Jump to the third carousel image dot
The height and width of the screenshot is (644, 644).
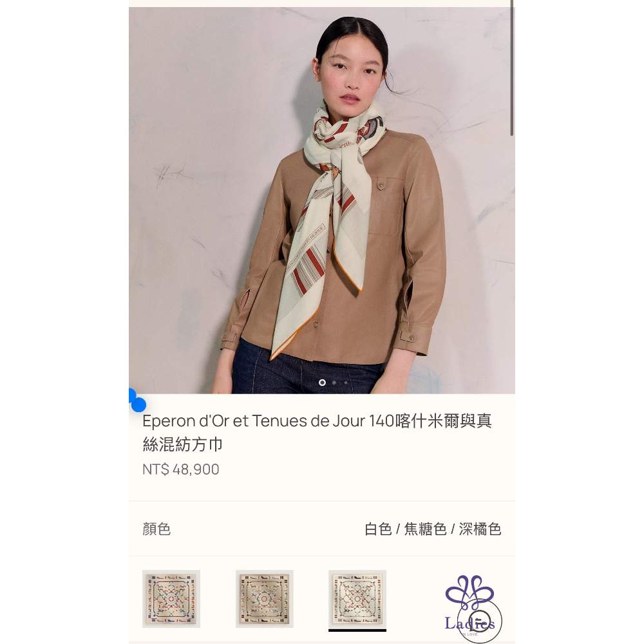click(x=346, y=383)
